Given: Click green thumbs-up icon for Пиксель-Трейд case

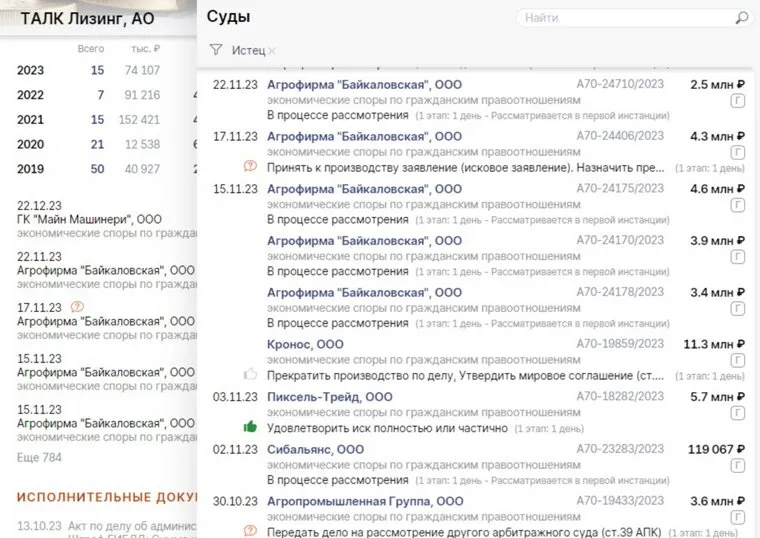Looking at the screenshot, I should point(250,427).
